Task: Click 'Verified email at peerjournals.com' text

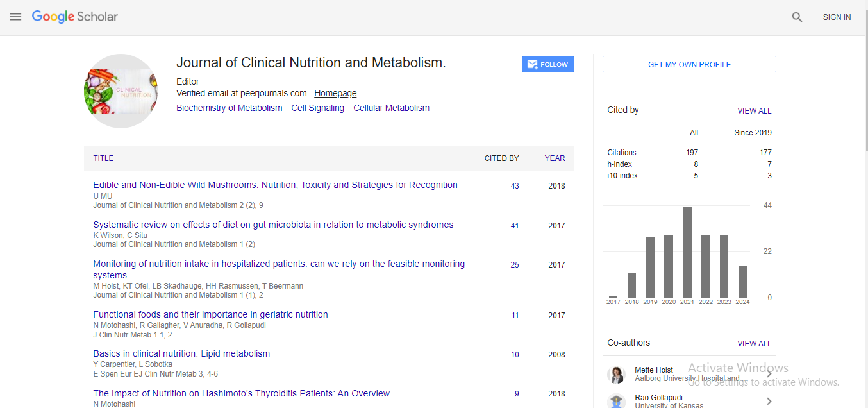Action: [x=242, y=93]
